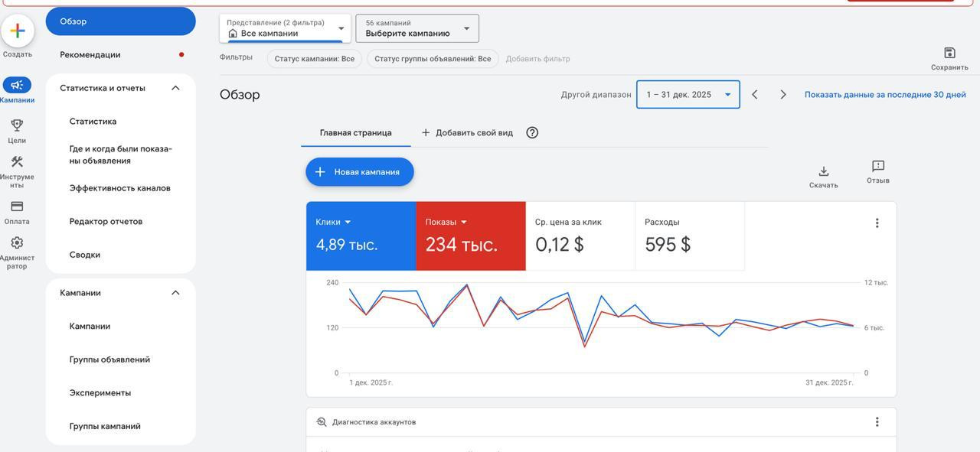This screenshot has width=980, height=452.
Task: Open Выберите кампанию dropdown
Action: tap(417, 28)
